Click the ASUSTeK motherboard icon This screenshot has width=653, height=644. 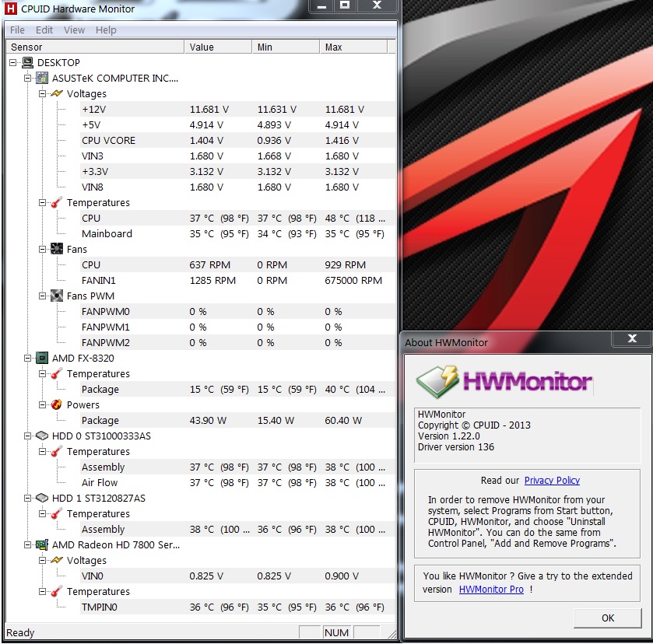(42, 78)
